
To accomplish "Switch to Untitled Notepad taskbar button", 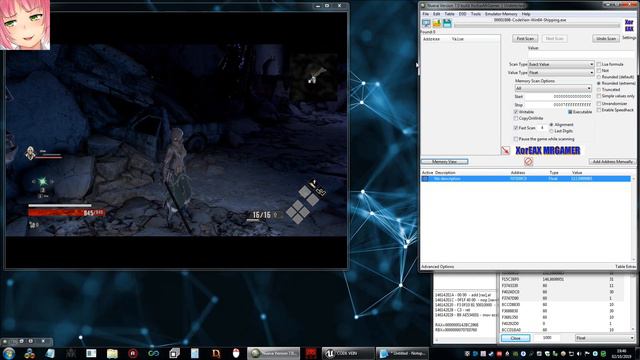I will pos(402,353).
